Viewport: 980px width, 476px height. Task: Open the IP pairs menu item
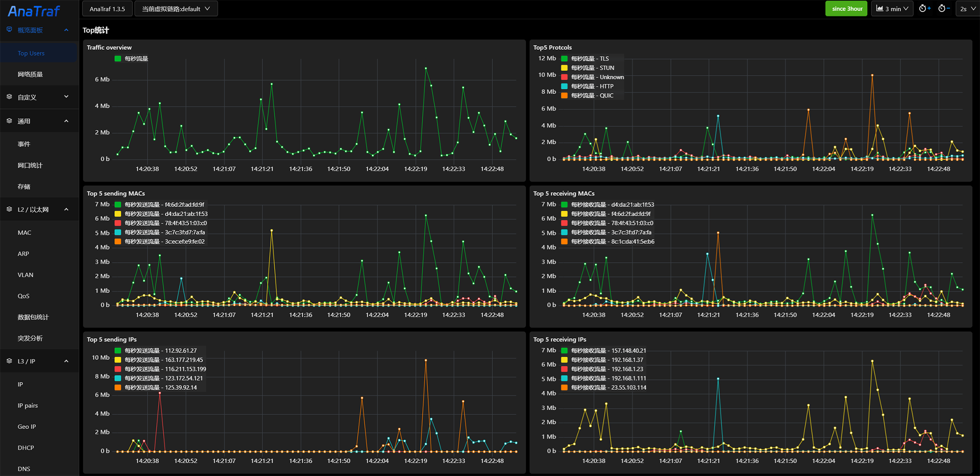pyautogui.click(x=39, y=405)
